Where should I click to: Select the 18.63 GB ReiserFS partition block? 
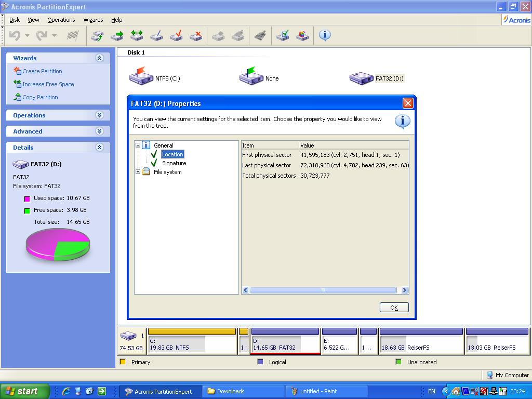[x=421, y=341]
